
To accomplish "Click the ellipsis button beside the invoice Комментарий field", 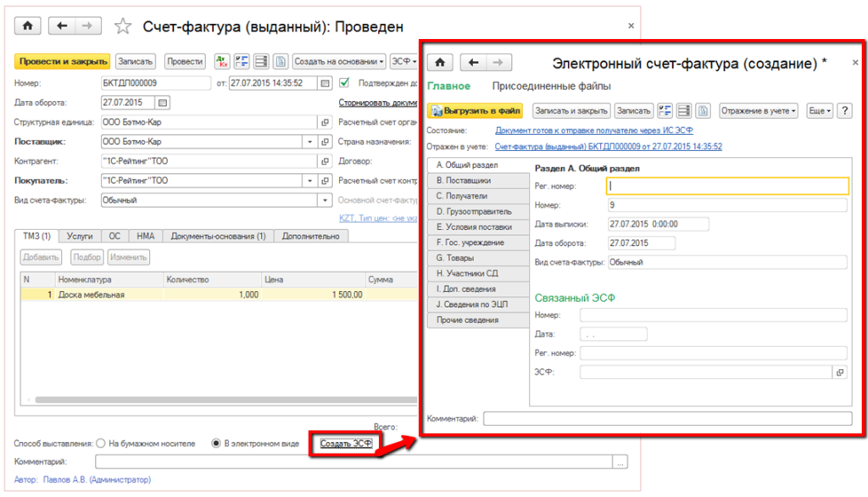I will pyautogui.click(x=620, y=461).
